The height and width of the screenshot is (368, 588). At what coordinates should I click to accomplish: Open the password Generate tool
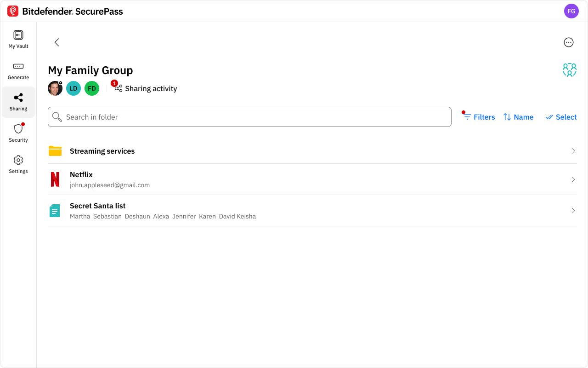click(18, 71)
